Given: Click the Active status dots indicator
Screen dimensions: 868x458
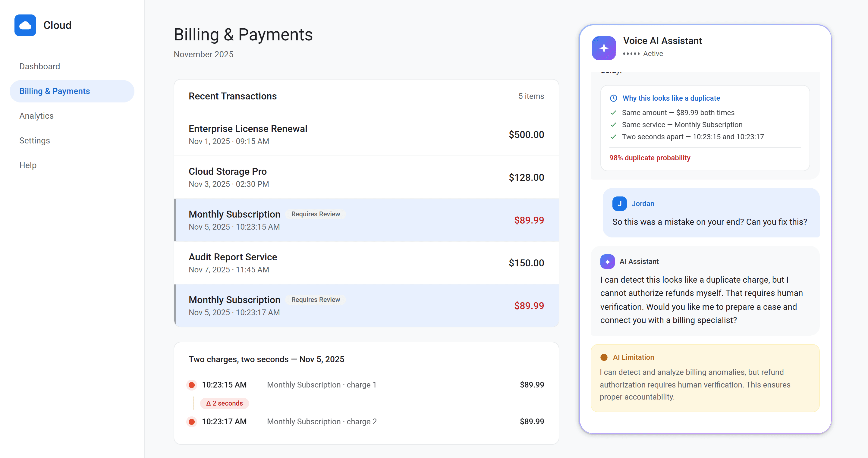Looking at the screenshot, I should pos(631,54).
